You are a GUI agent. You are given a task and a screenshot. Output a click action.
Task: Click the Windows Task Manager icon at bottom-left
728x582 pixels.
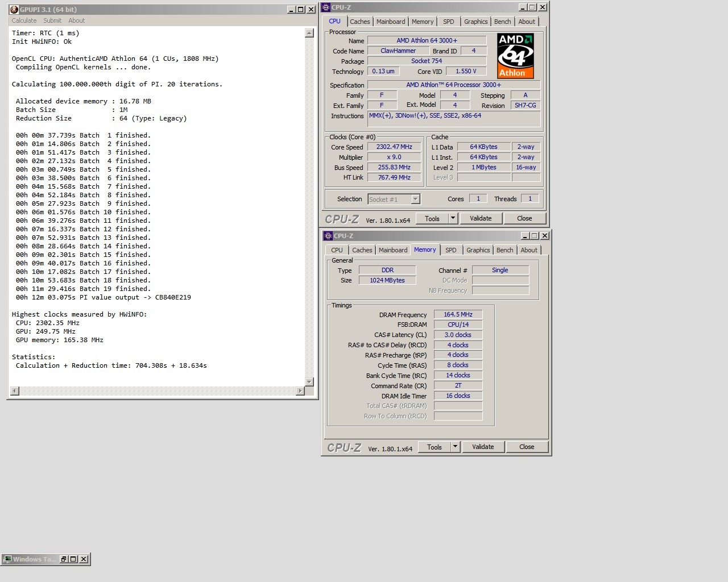coord(7,559)
